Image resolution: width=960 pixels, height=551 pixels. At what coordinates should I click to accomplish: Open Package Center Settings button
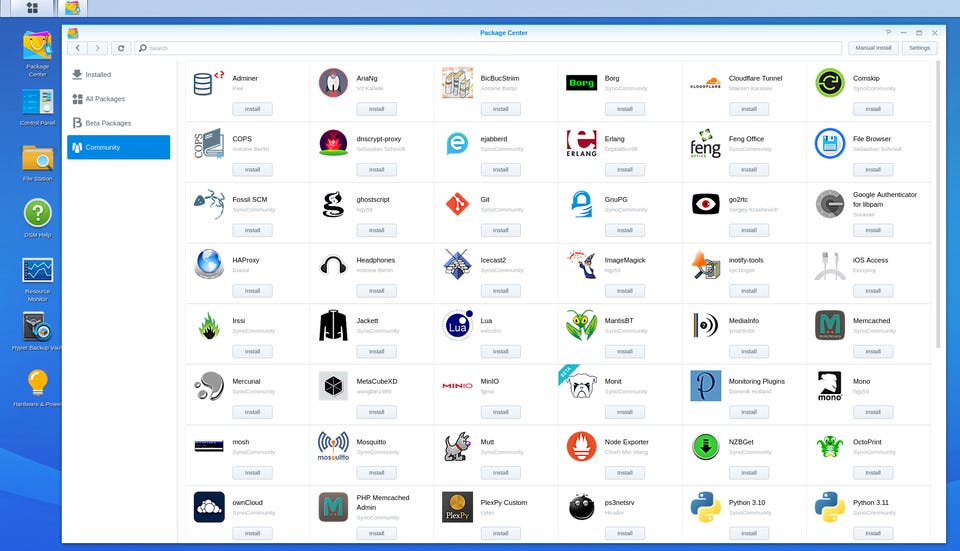pyautogui.click(x=919, y=48)
